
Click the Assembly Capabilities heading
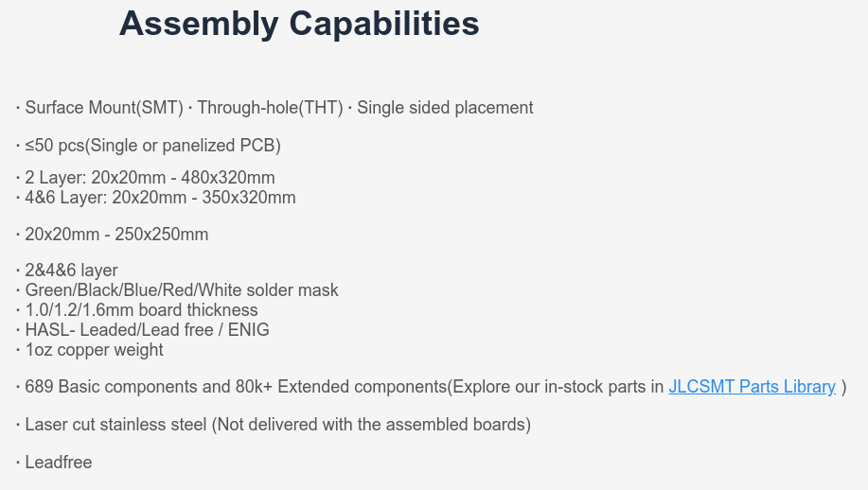[299, 24]
